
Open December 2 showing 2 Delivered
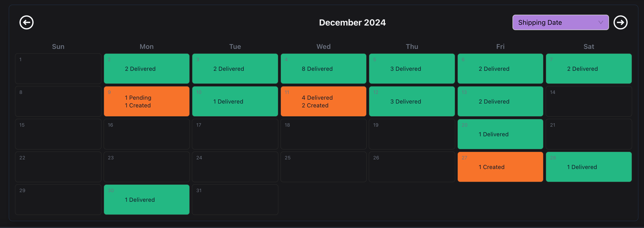(146, 69)
